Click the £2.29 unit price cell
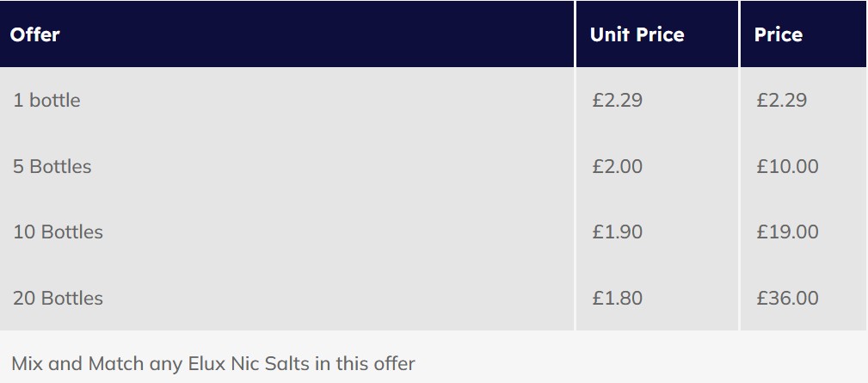The height and width of the screenshot is (383, 868). click(x=617, y=100)
